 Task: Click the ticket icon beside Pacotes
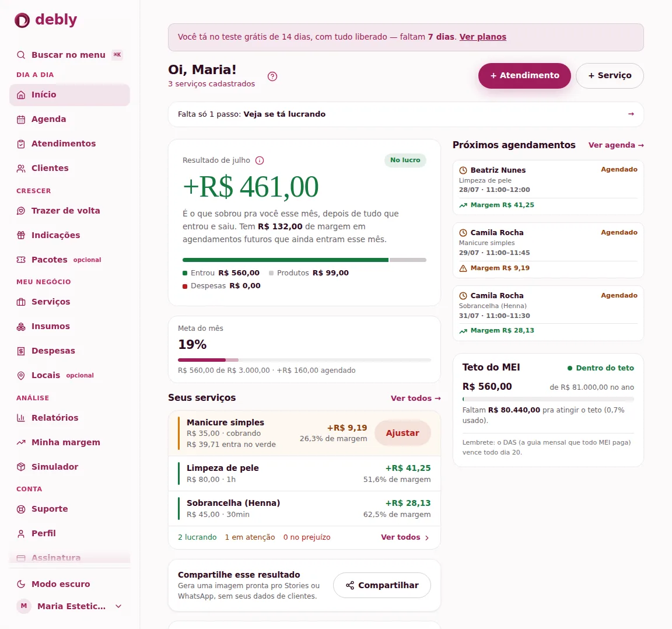[x=20, y=260]
